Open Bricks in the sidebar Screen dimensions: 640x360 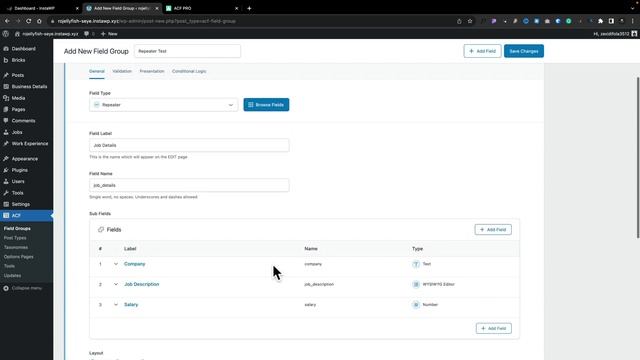click(18, 60)
